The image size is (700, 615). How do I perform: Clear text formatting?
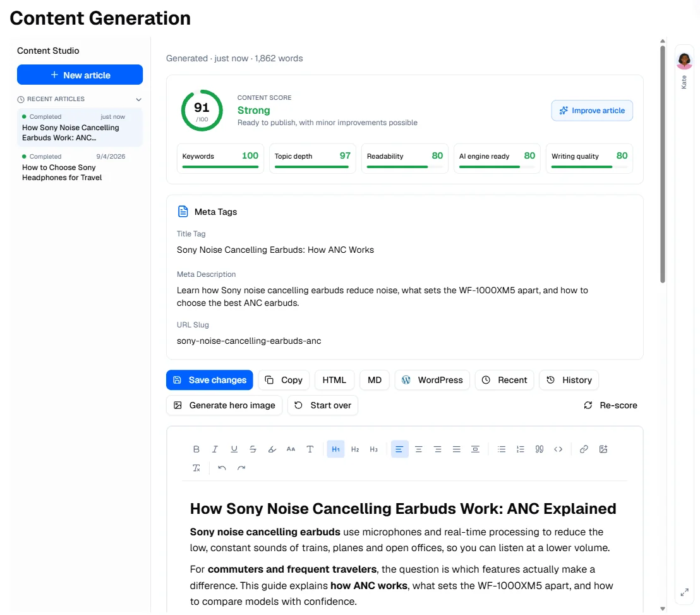tap(196, 468)
